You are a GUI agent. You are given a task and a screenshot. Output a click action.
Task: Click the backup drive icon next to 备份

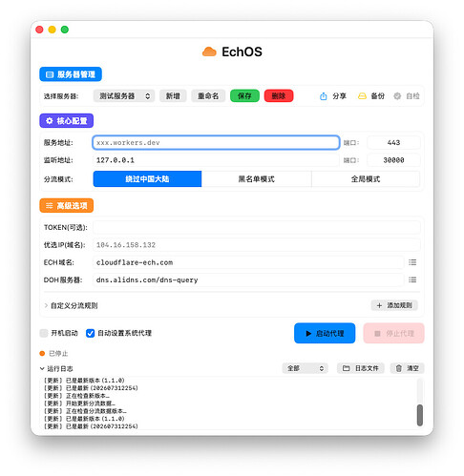tap(362, 96)
